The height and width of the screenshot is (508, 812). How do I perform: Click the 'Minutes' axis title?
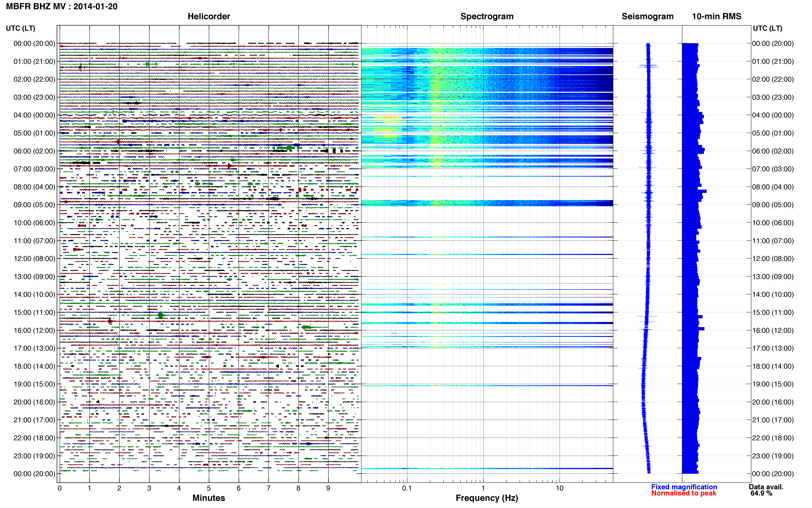tap(208, 498)
